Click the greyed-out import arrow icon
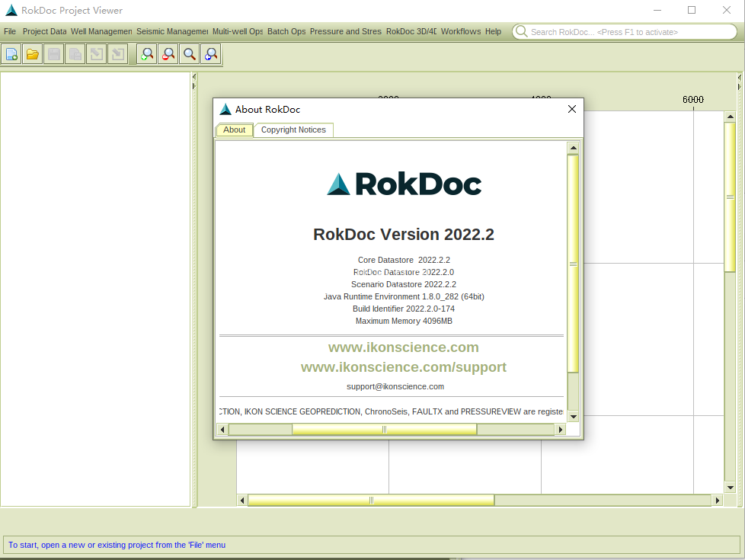The height and width of the screenshot is (560, 745). click(x=118, y=54)
